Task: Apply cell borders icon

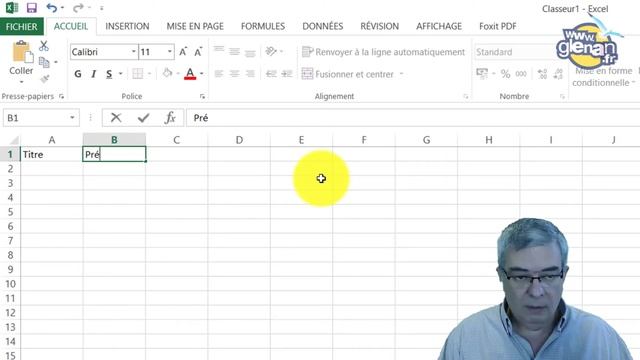Action: (138, 73)
